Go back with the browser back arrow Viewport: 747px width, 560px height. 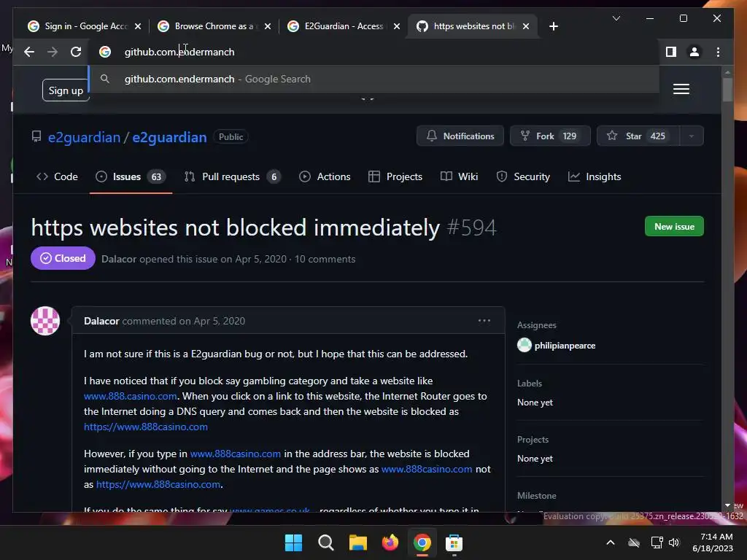(29, 52)
